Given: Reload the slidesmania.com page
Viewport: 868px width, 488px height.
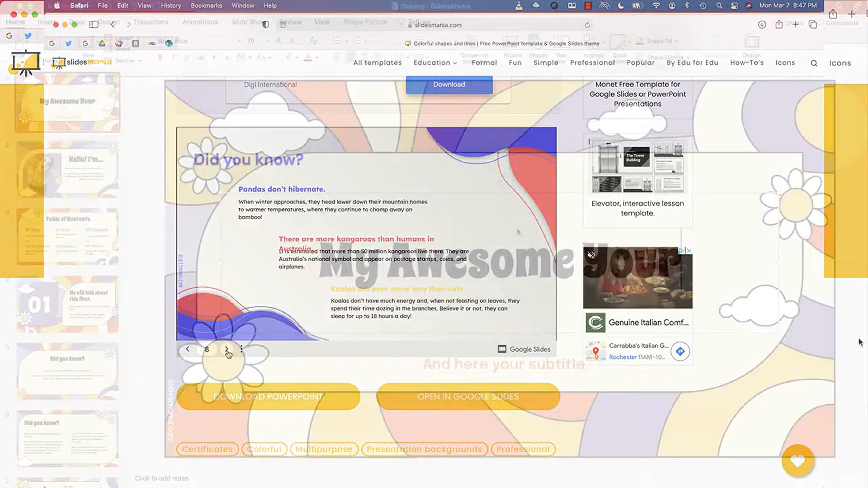Looking at the screenshot, I should [x=587, y=25].
